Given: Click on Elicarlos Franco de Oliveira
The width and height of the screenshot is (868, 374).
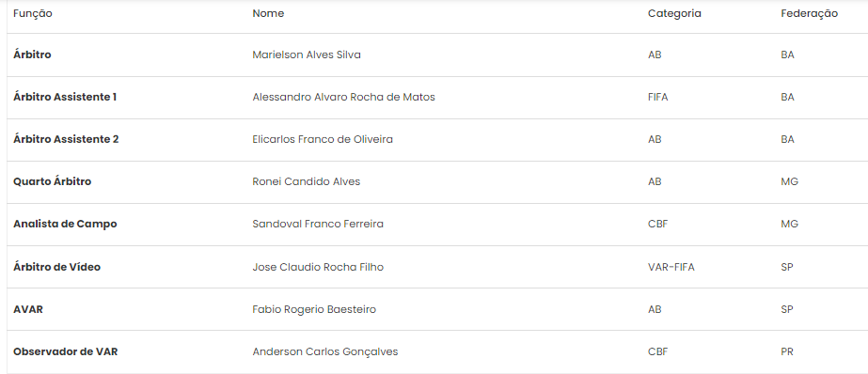Looking at the screenshot, I should point(323,139).
